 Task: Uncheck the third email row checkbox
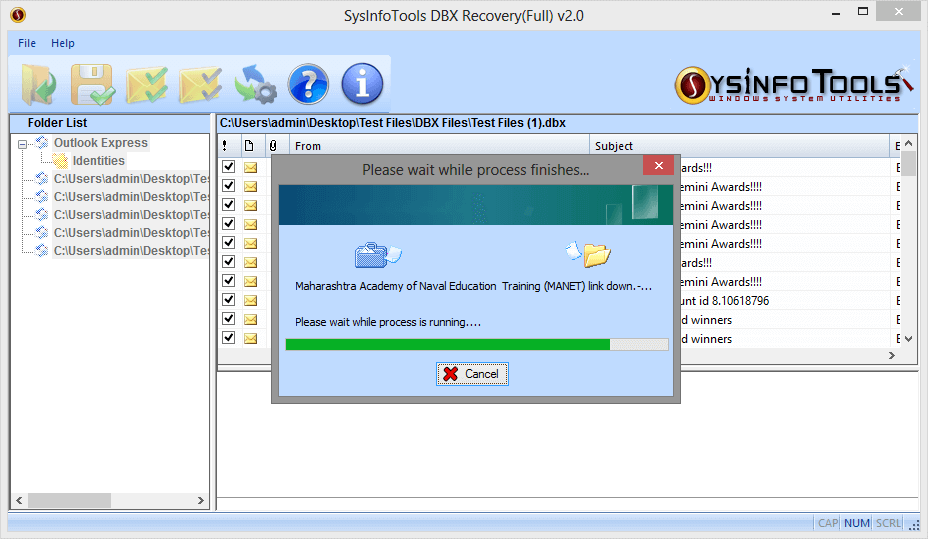pyautogui.click(x=228, y=205)
